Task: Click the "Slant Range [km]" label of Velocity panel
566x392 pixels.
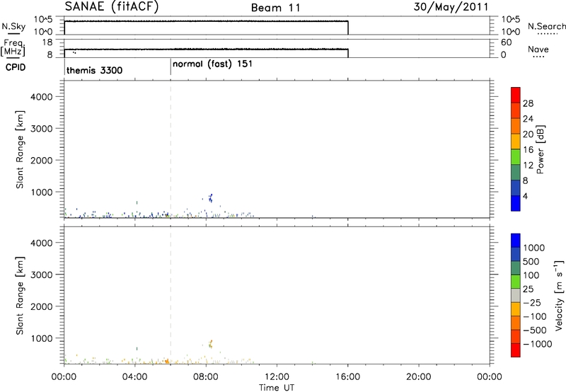Action: (x=20, y=296)
